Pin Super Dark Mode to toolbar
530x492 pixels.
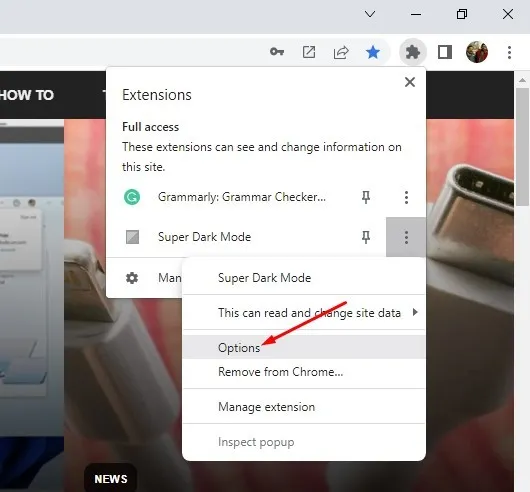[x=366, y=237]
